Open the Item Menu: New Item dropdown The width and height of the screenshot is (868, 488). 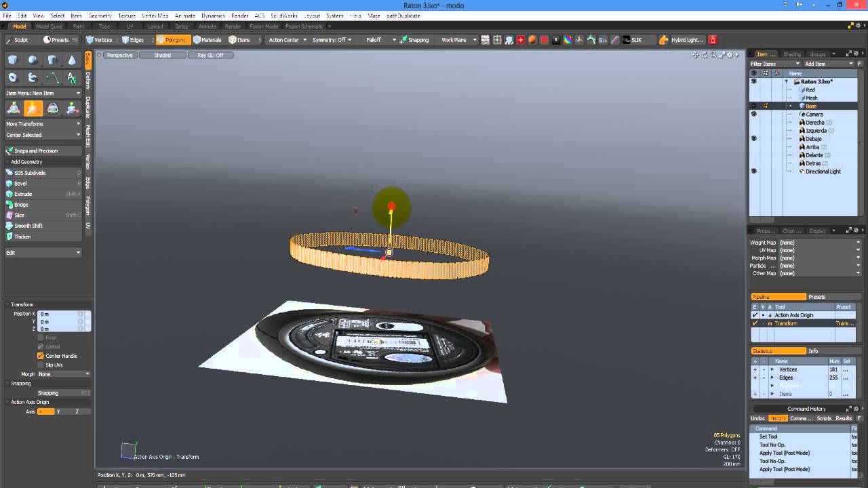pos(43,94)
